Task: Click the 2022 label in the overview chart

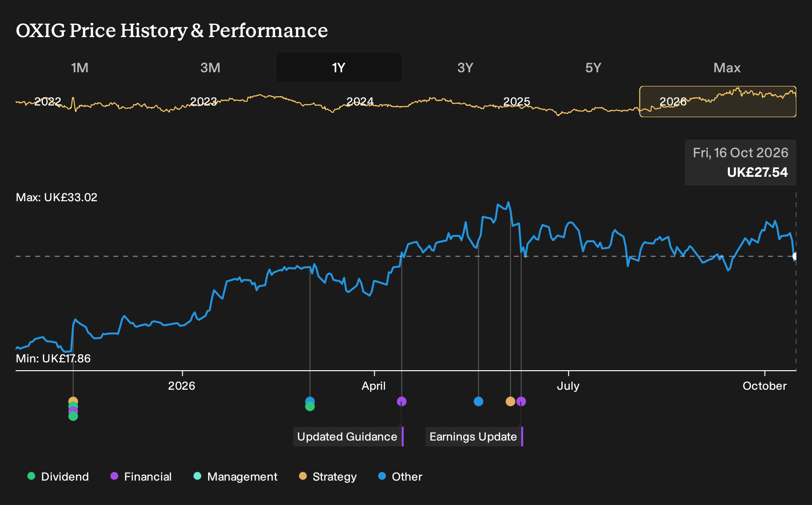Action: [47, 102]
